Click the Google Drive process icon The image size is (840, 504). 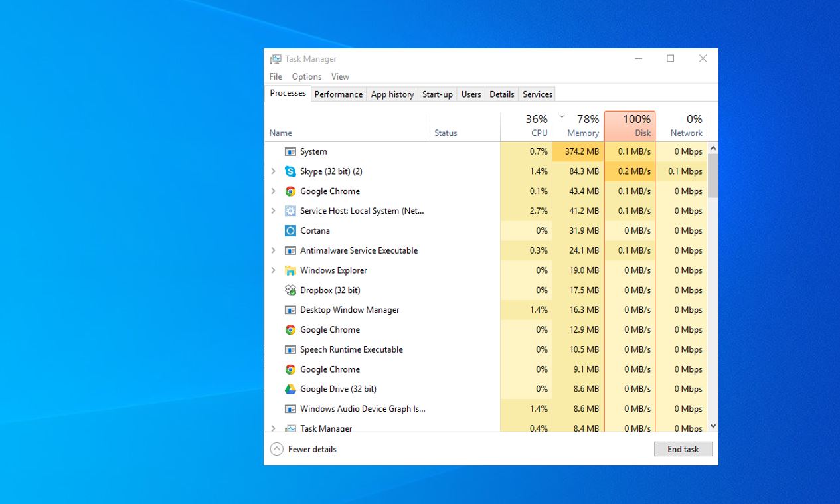point(290,388)
